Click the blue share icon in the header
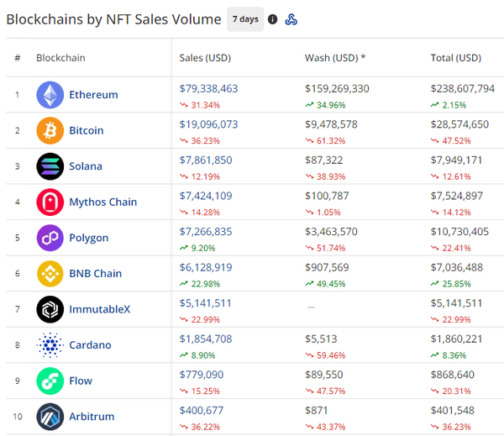Viewport: 504px width, 436px height. pyautogui.click(x=291, y=19)
